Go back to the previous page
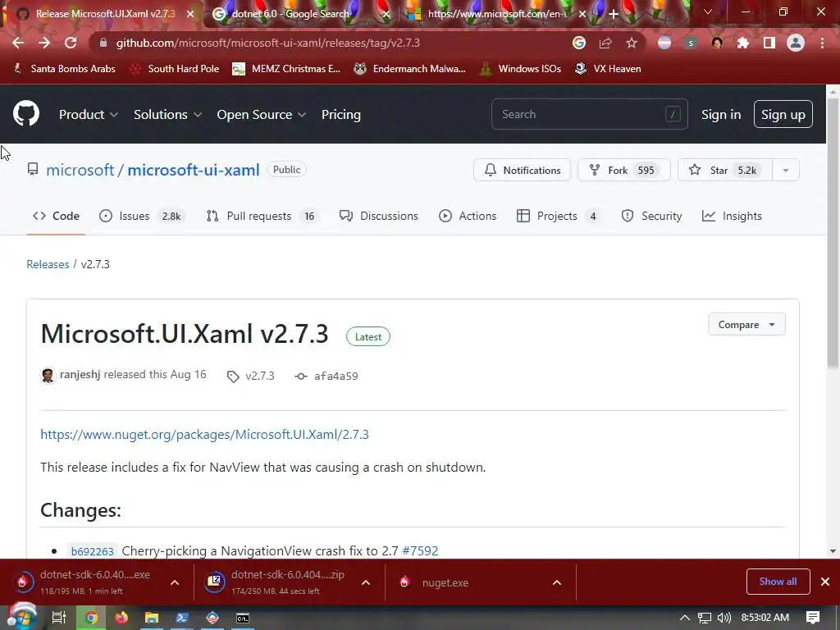Viewport: 840px width, 630px height. pyautogui.click(x=18, y=43)
